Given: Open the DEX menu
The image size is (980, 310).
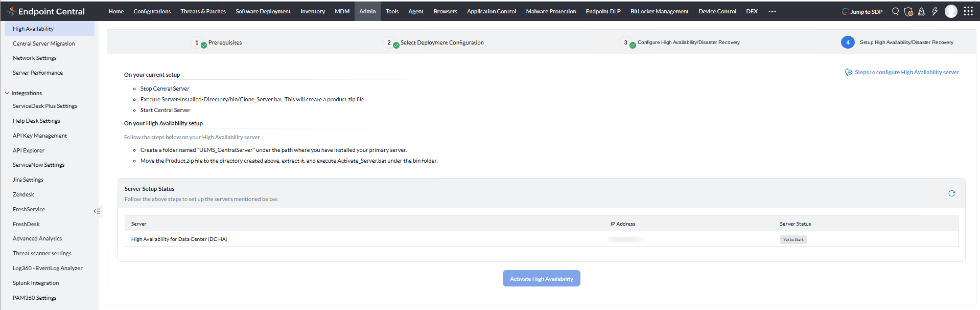Looking at the screenshot, I should 752,11.
